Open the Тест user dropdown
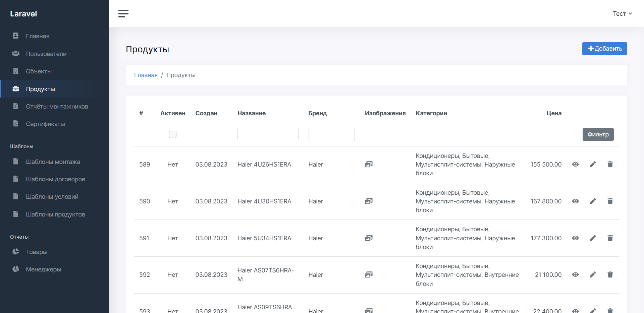 point(622,14)
